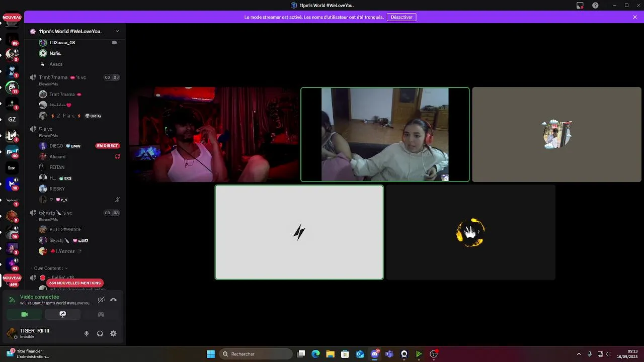Open the server with the 43 badge
This screenshot has height=362, width=644.
[x=12, y=264]
